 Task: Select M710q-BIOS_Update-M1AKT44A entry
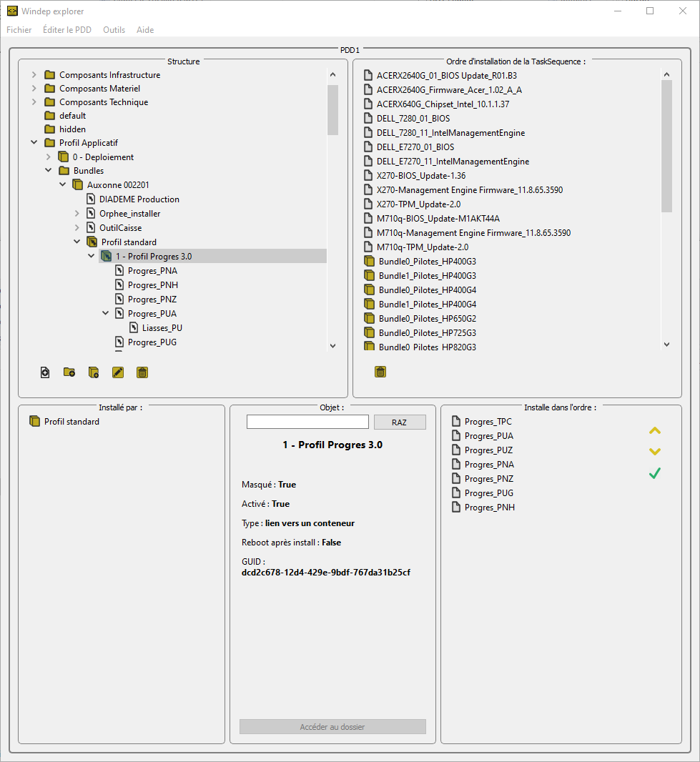click(438, 219)
